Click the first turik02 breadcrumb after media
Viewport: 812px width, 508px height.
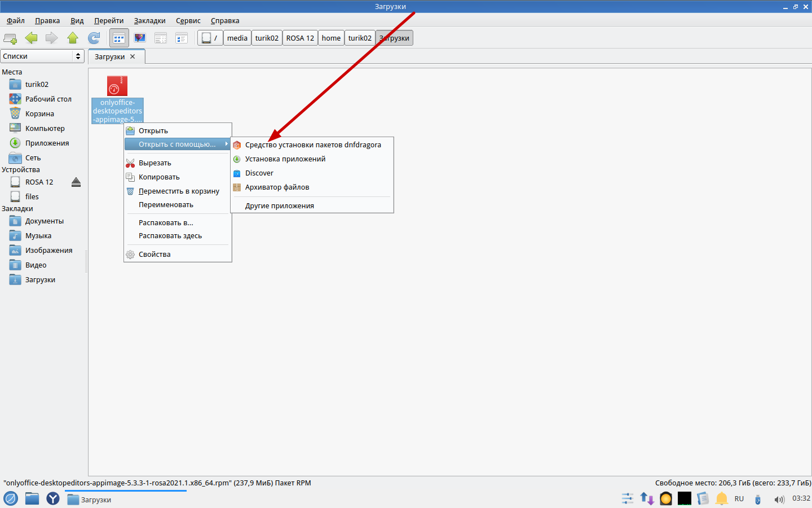click(x=267, y=38)
